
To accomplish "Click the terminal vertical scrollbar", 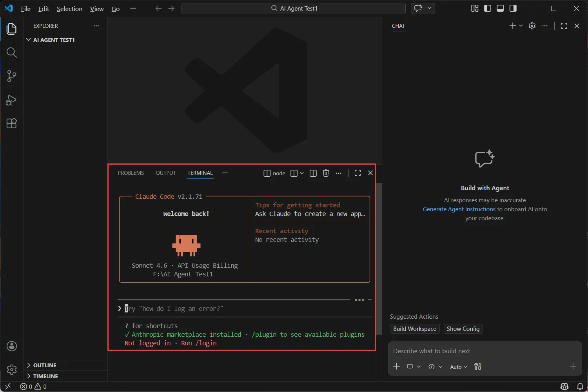I will click(379, 259).
